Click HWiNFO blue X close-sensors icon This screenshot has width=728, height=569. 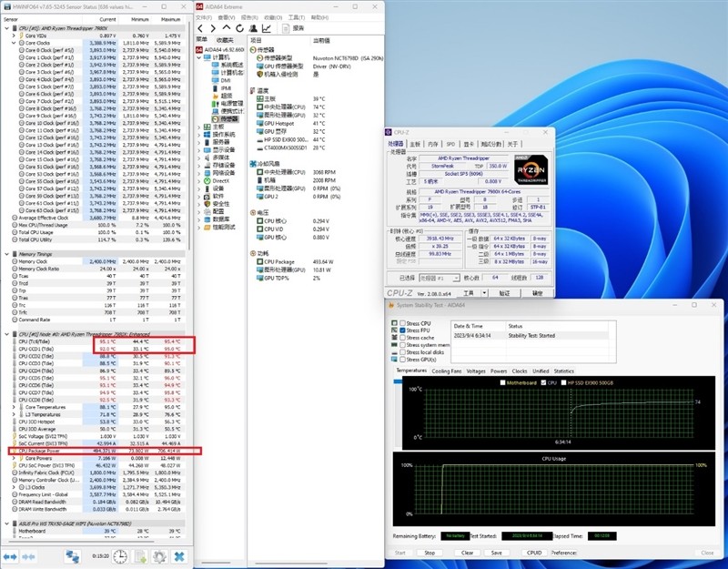[179, 556]
